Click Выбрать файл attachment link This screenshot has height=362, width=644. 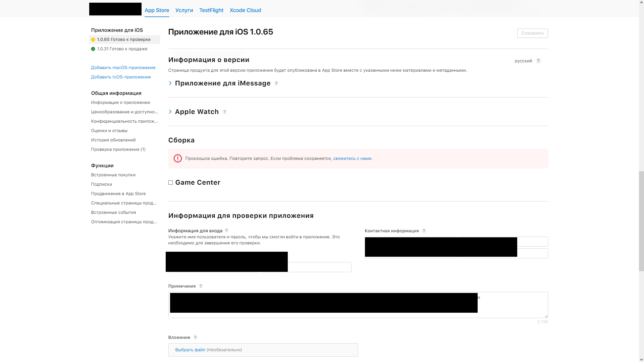[x=190, y=350]
